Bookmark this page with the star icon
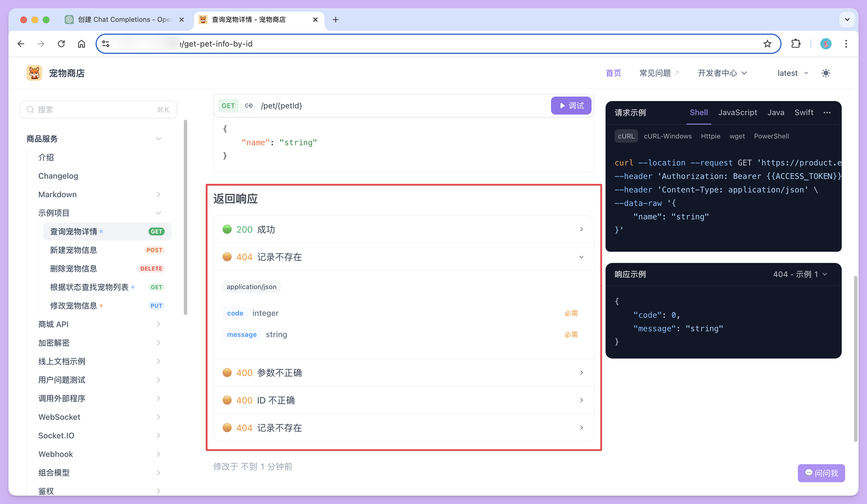The image size is (867, 504). pos(767,44)
